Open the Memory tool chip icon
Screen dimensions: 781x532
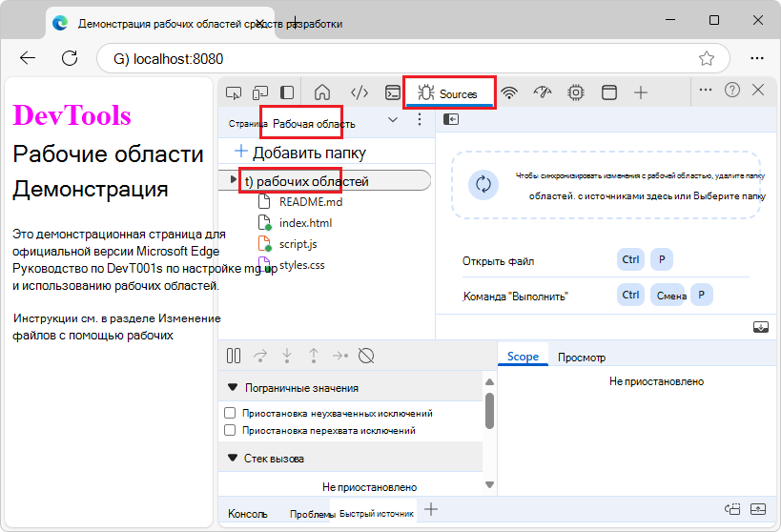[x=576, y=92]
